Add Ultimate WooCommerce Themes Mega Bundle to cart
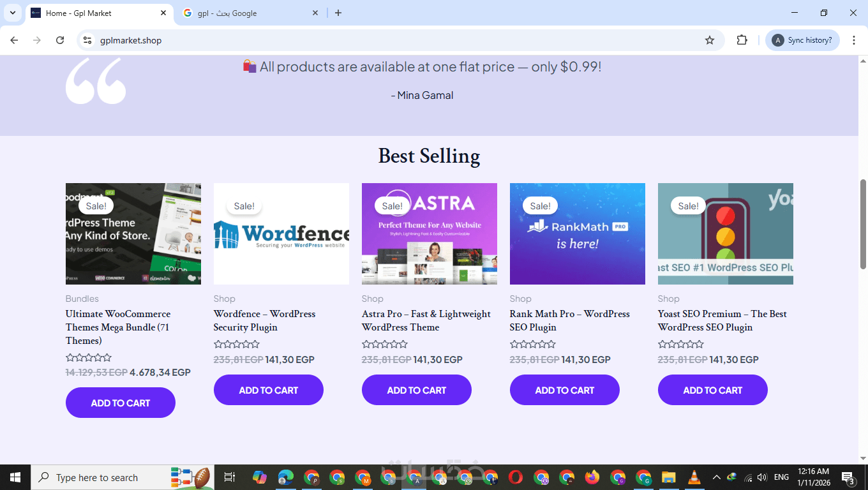This screenshot has height=490, width=868. pos(121,403)
